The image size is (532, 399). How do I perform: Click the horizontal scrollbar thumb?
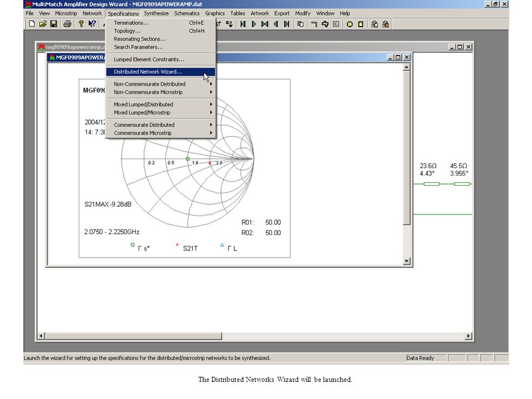click(134, 336)
